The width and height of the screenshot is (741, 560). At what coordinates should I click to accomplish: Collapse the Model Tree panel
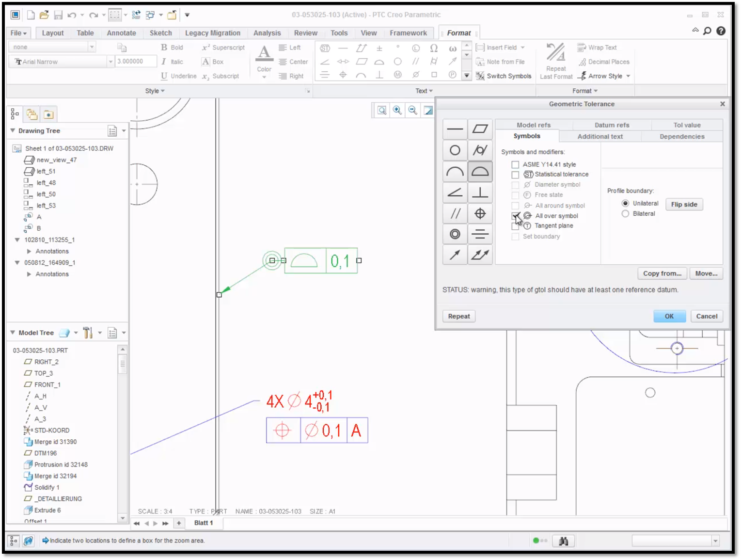[x=13, y=333]
